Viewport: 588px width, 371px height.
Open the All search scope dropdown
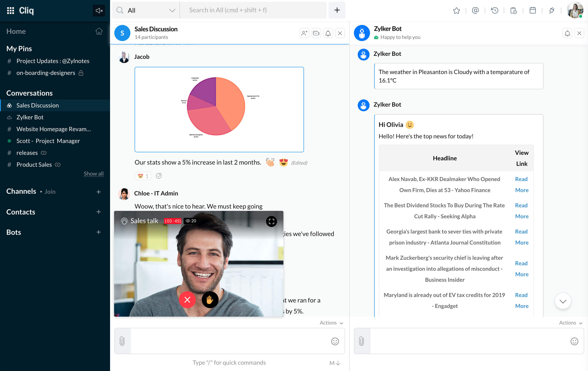click(146, 10)
